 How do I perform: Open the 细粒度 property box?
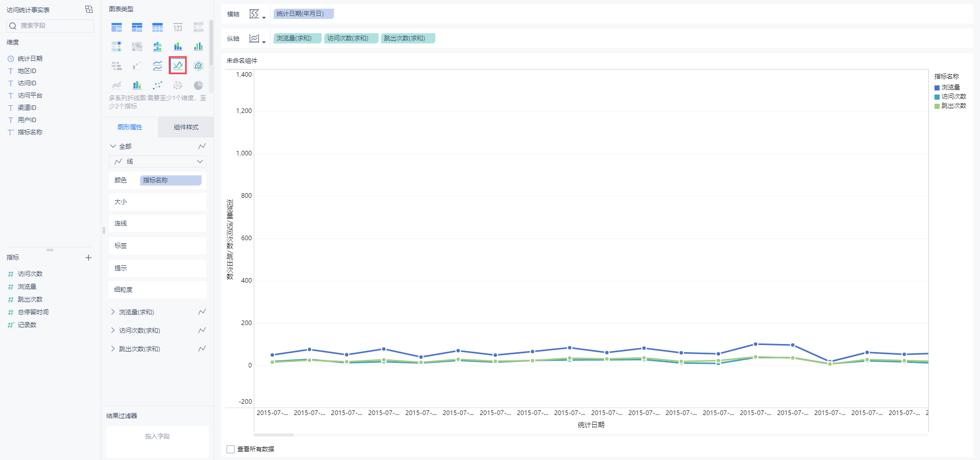(x=158, y=290)
